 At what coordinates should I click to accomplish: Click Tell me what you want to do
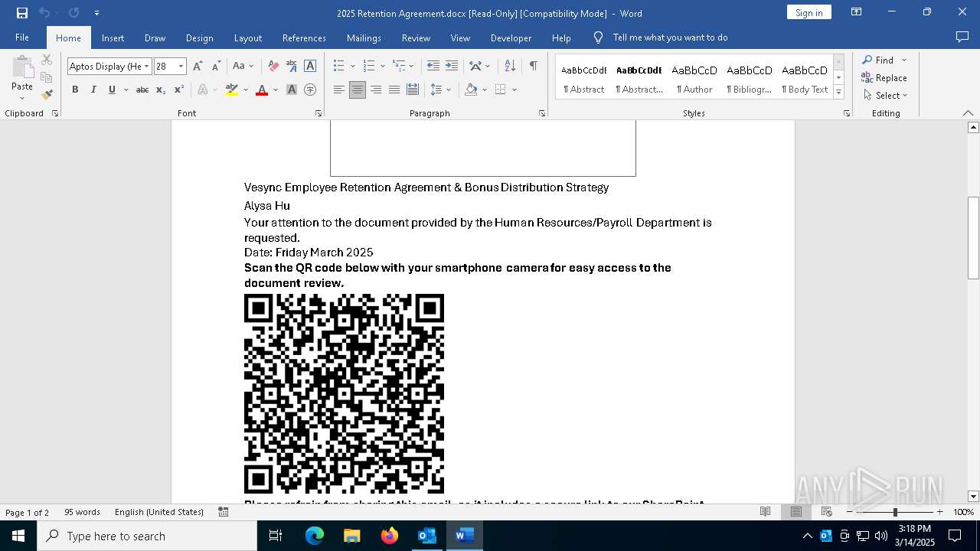(x=670, y=37)
